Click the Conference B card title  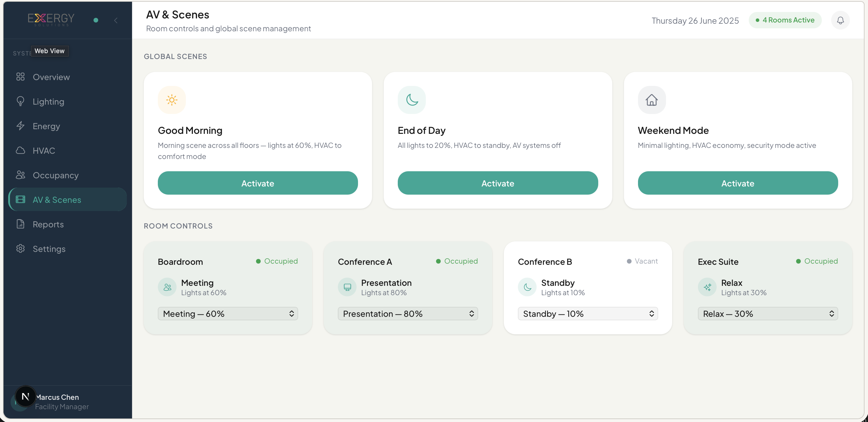[x=545, y=262]
